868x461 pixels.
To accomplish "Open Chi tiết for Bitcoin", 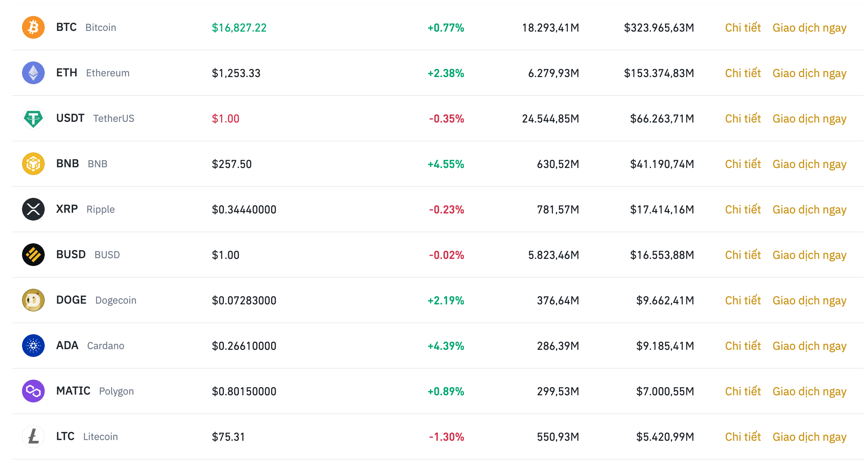I will [x=743, y=27].
